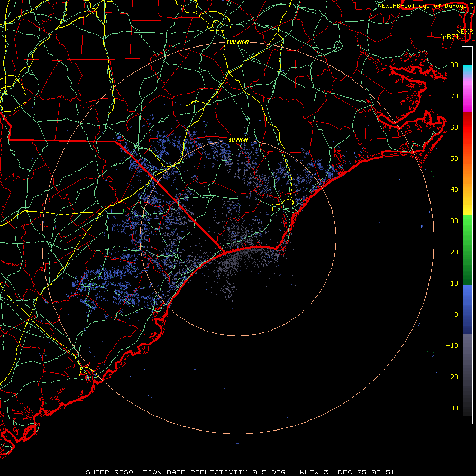
Task: Click the '50 NMI' range ring label
Action: (x=238, y=140)
